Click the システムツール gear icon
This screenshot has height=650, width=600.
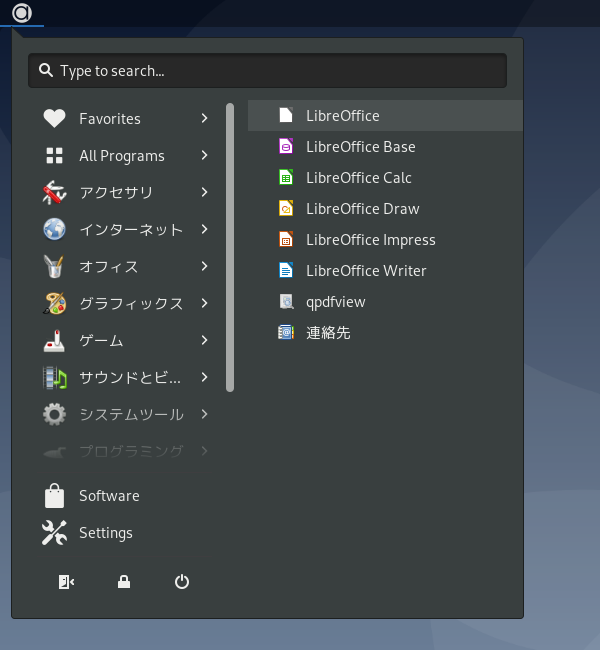pyautogui.click(x=54, y=414)
